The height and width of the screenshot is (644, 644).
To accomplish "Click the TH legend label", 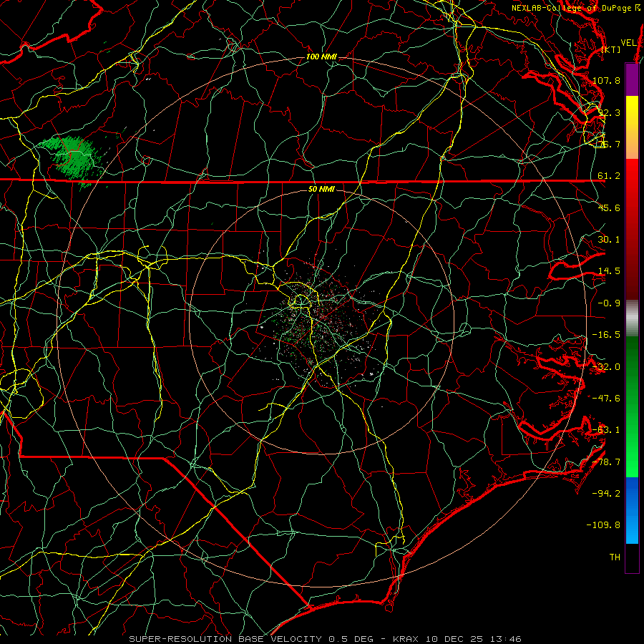I will 615,557.
